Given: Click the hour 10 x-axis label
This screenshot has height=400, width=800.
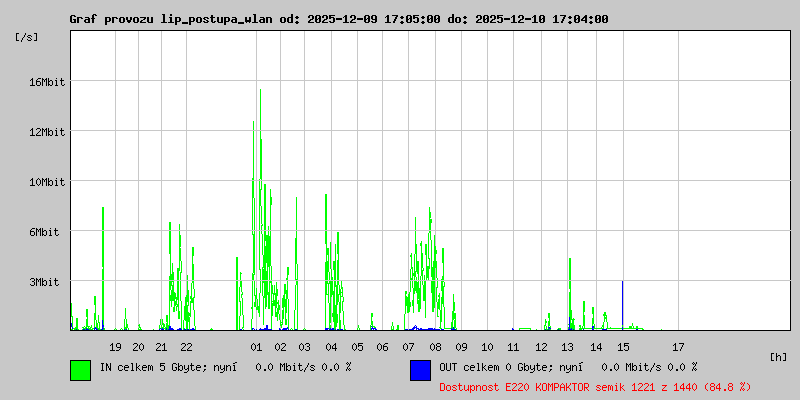Looking at the screenshot, I should click(487, 347).
